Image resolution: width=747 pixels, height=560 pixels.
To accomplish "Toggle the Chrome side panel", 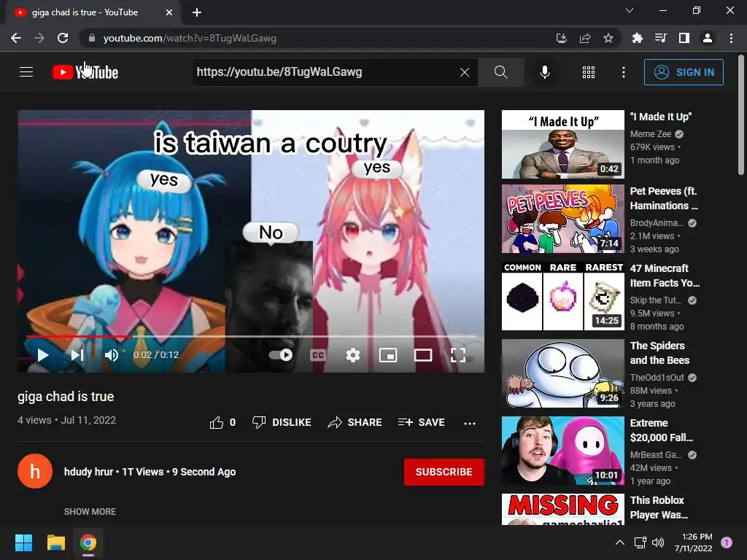I will pos(684,38).
